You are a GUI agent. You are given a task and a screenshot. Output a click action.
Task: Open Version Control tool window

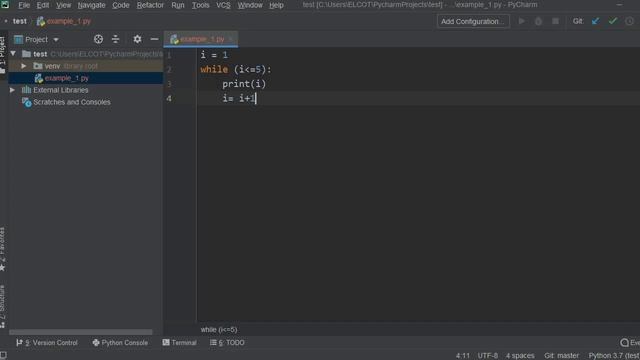click(x=47, y=343)
